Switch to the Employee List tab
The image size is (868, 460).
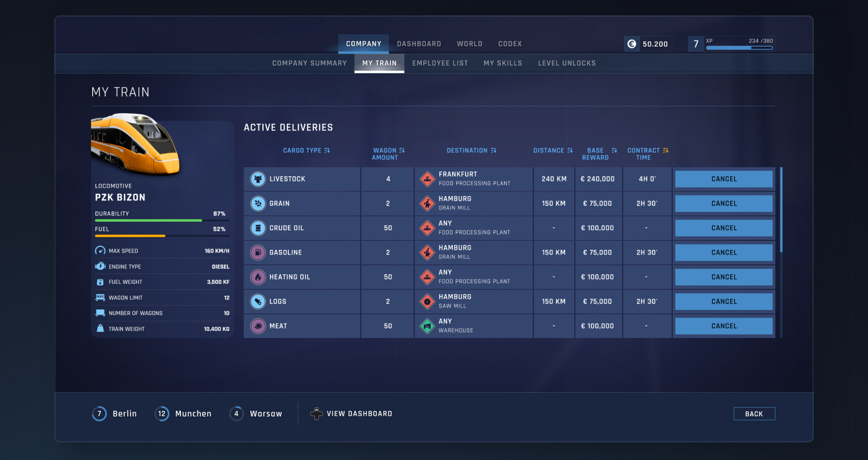pyautogui.click(x=440, y=63)
